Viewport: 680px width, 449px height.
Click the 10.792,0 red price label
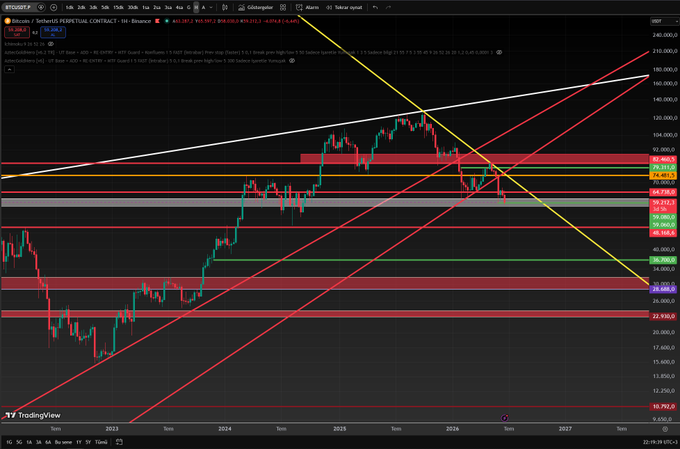(663, 406)
